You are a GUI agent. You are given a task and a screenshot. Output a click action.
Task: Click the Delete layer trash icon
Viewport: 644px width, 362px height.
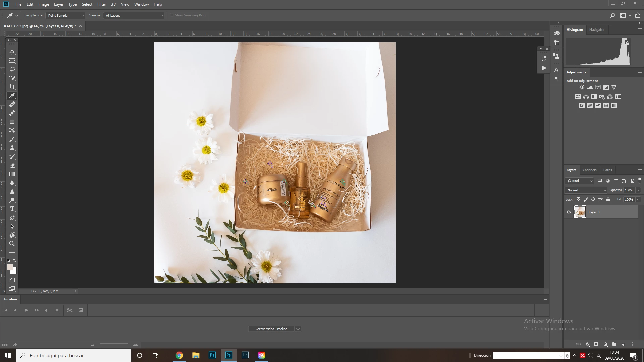click(x=633, y=344)
